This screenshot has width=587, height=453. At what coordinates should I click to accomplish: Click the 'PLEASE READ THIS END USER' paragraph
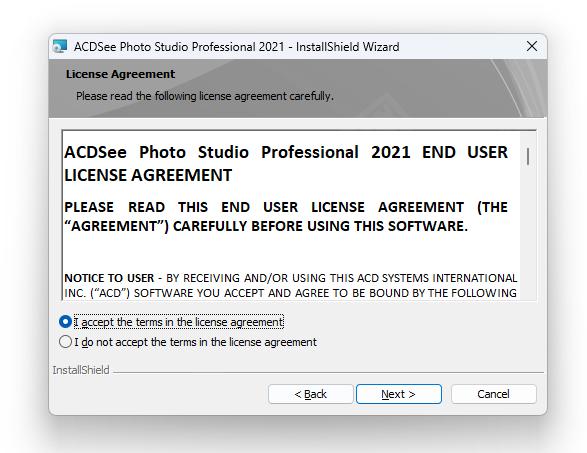coord(286,216)
